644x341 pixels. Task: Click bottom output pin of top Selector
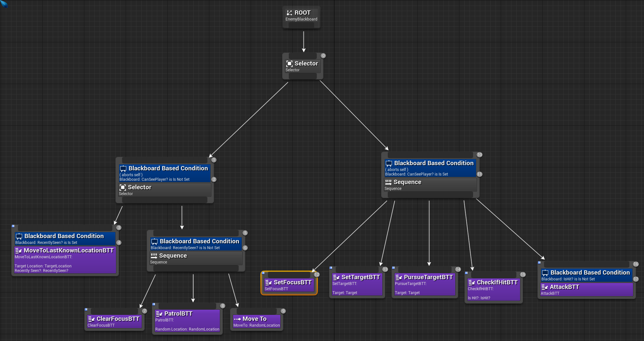[x=303, y=76]
